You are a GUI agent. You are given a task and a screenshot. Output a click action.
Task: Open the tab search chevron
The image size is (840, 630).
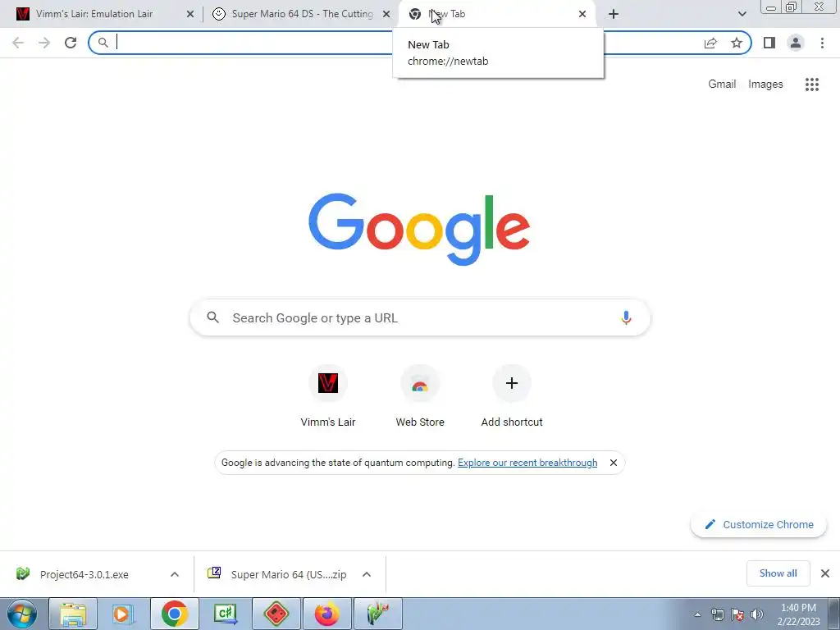tap(742, 14)
